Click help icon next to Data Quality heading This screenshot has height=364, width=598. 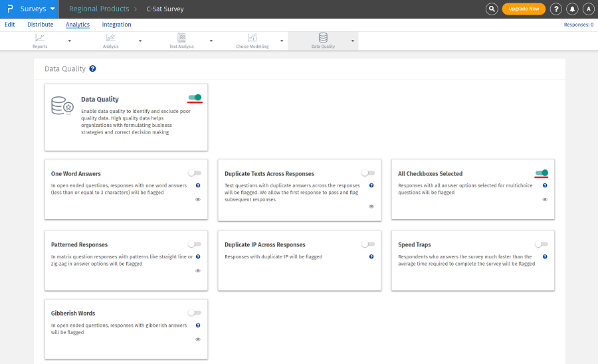pos(92,68)
